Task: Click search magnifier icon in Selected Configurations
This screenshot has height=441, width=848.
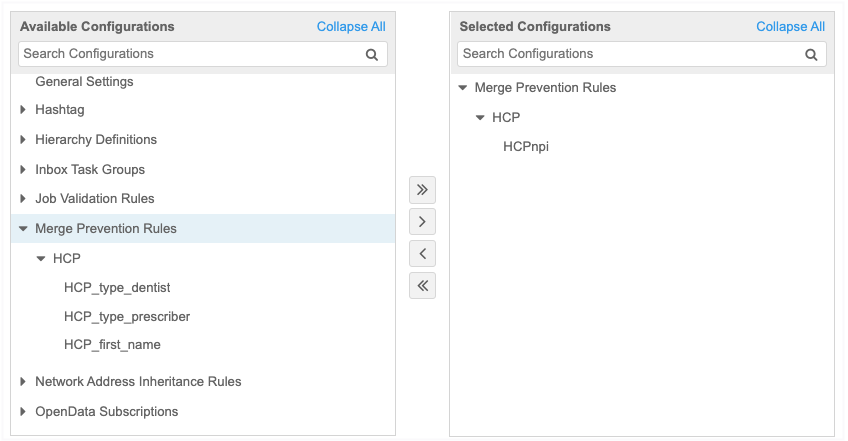Action: 812,55
